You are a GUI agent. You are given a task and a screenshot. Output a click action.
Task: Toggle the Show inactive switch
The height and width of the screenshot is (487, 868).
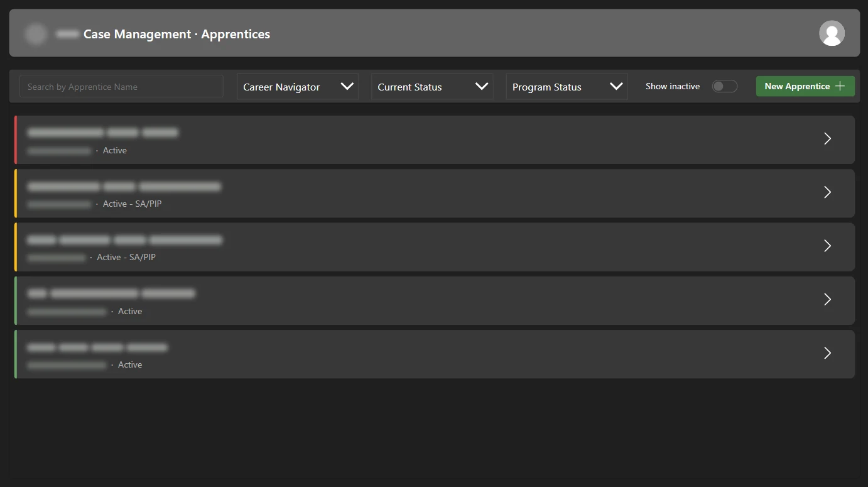click(724, 86)
